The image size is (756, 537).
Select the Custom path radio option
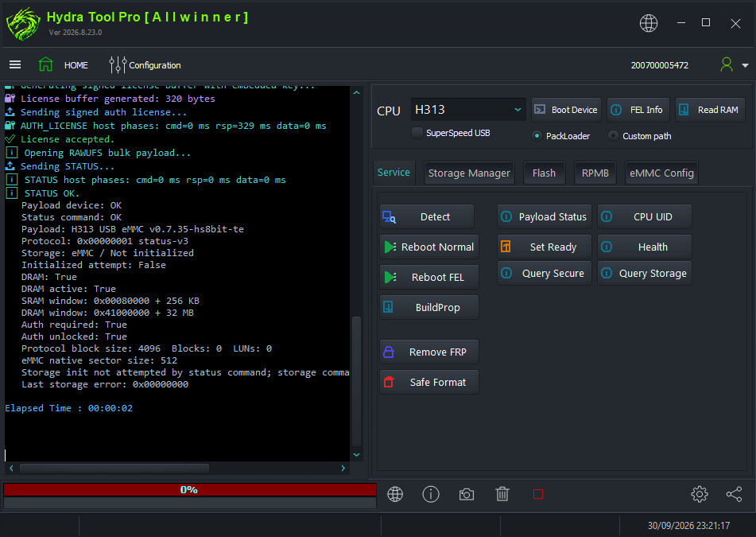click(613, 136)
